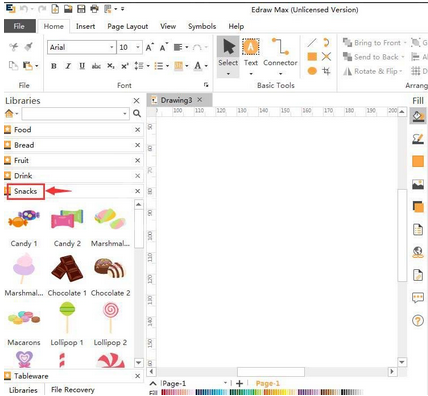Image resolution: width=428 pixels, height=396 pixels.
Task: Click the Print icon in title bar
Action: coord(95,9)
